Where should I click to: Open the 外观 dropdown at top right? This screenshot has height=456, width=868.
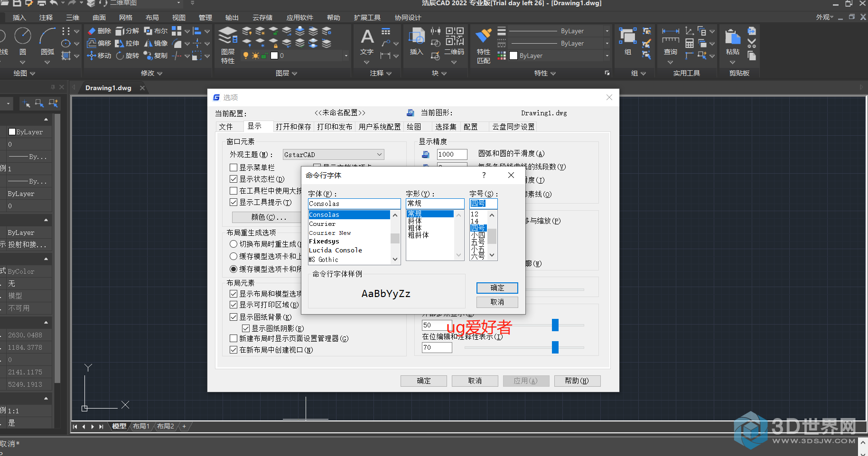point(824,17)
